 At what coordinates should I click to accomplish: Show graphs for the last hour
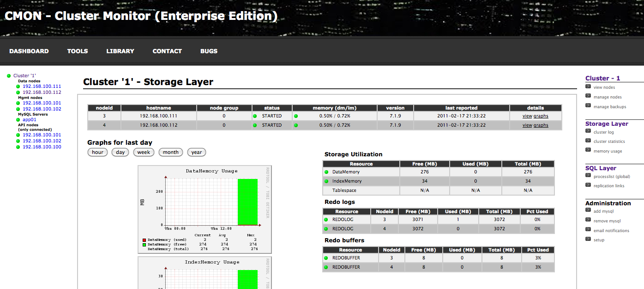97,152
